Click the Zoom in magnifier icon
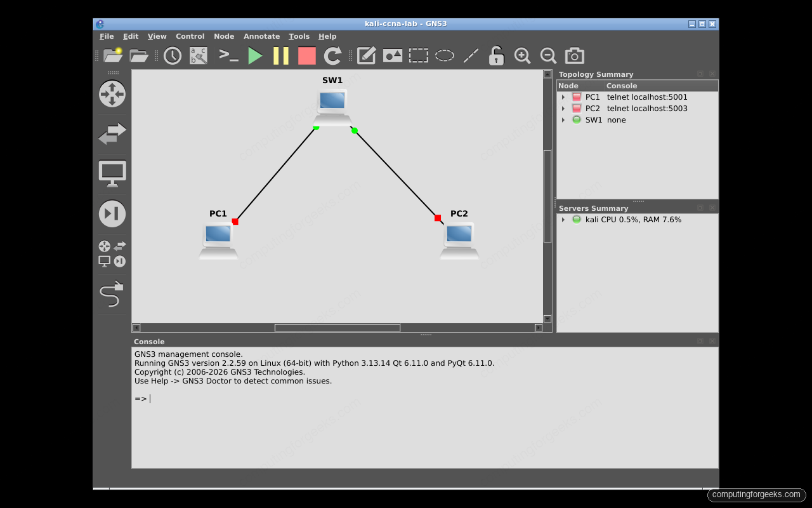 (x=522, y=55)
